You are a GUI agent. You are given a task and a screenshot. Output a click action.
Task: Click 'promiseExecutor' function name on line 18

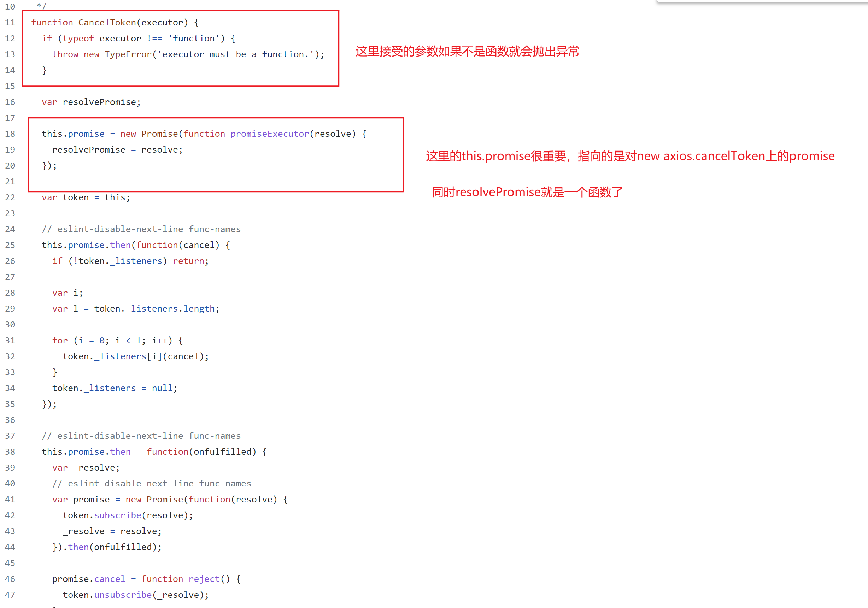[x=270, y=134]
